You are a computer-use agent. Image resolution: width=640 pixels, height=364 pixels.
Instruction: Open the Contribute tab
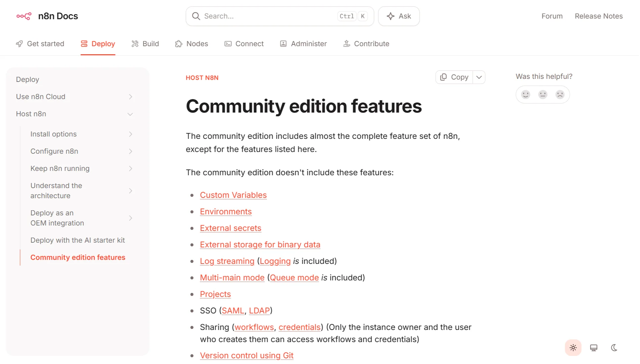tap(366, 44)
